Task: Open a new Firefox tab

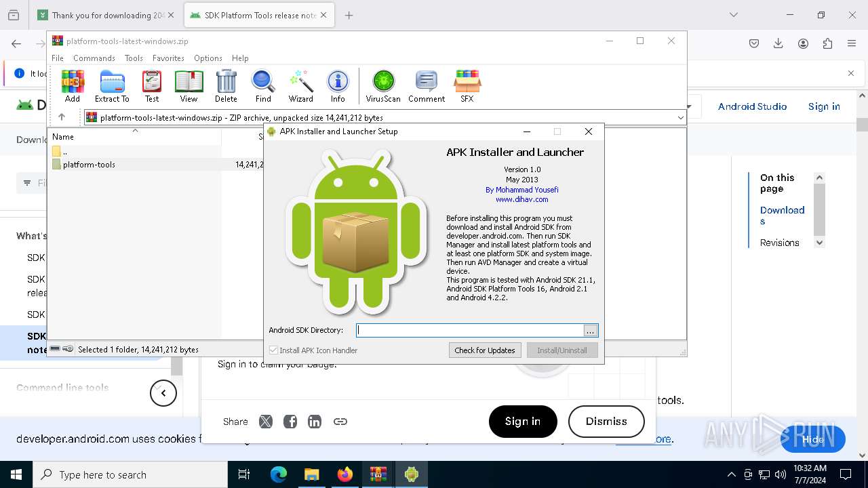Action: [349, 15]
